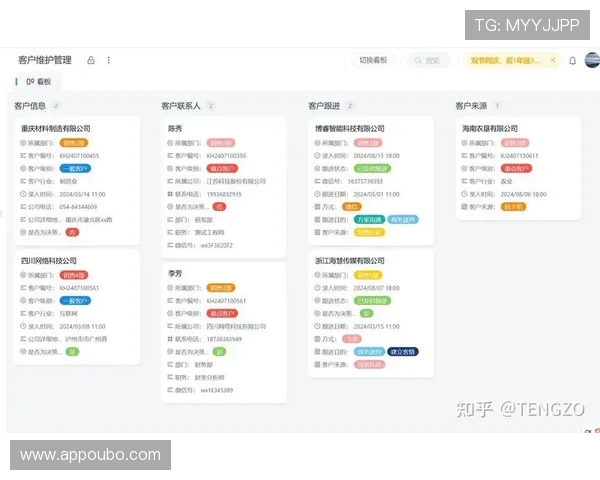Click the light blue purpose tag in 博睿智能 card
The image size is (600, 480).
(x=403, y=220)
